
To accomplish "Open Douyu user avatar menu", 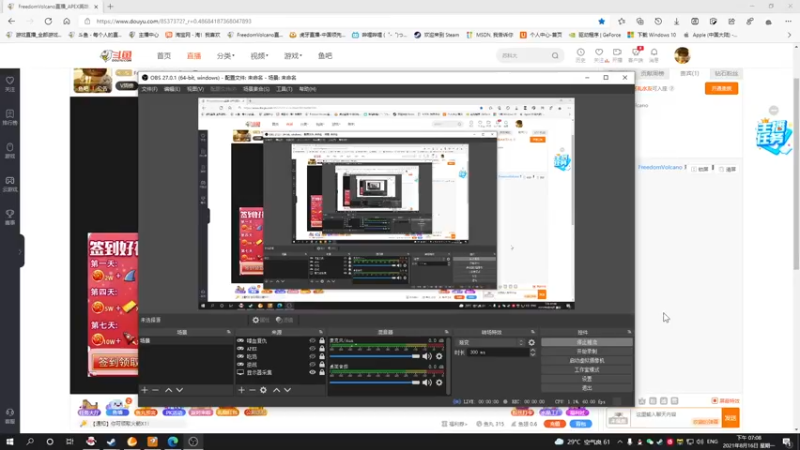I will click(x=682, y=55).
